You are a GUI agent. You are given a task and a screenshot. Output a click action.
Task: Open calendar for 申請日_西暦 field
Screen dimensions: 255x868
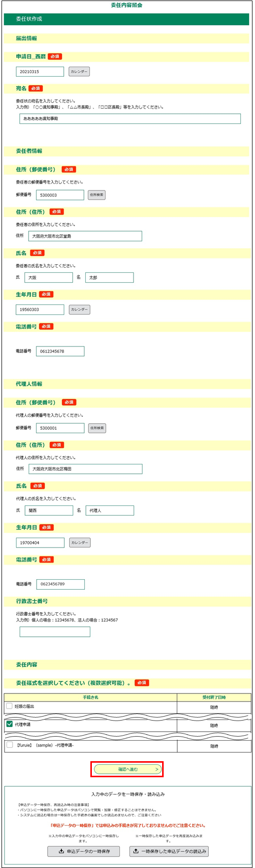click(x=79, y=72)
